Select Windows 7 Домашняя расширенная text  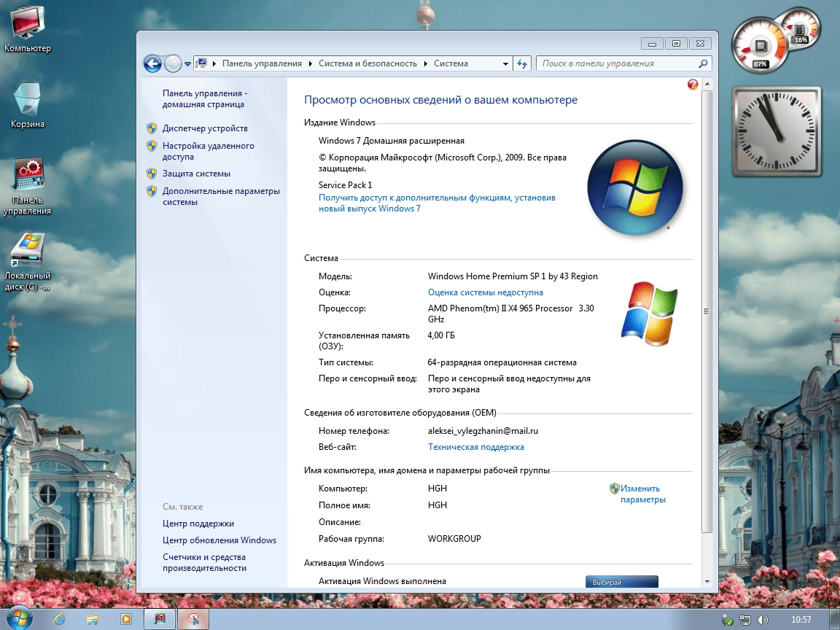click(391, 140)
